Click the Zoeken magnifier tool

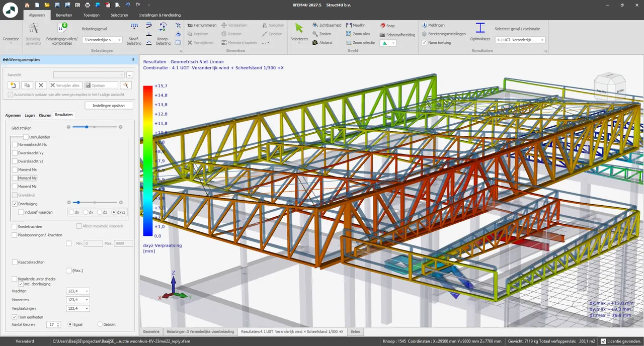[322, 34]
